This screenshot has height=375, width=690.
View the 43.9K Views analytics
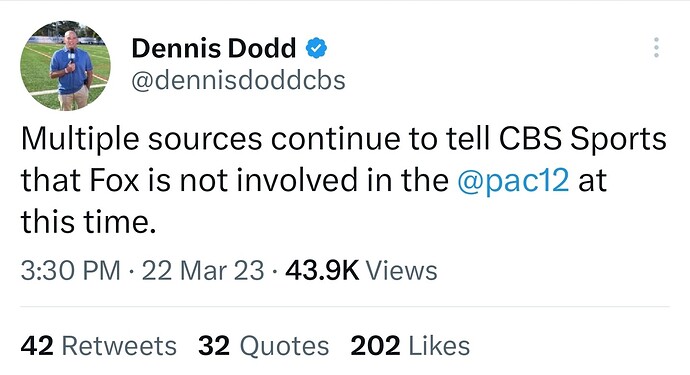[361, 270]
